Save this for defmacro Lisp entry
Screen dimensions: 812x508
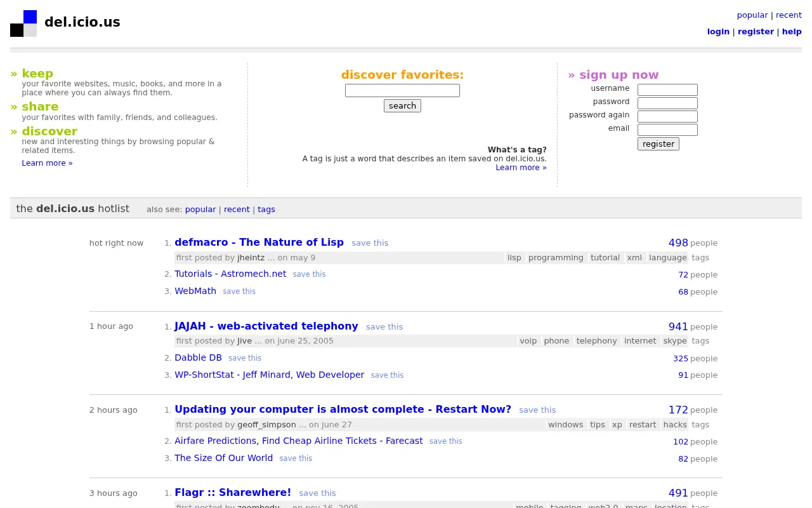tap(370, 243)
